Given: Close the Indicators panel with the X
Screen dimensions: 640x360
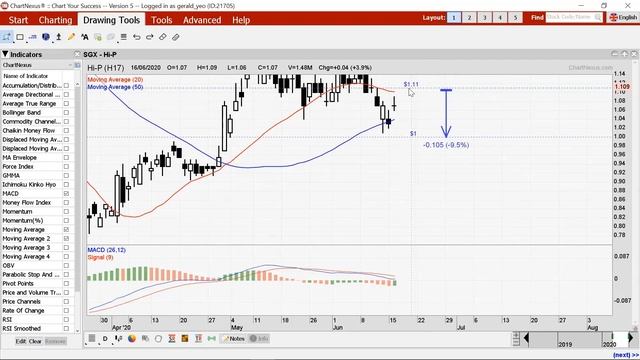Looking at the screenshot, I should (77, 54).
